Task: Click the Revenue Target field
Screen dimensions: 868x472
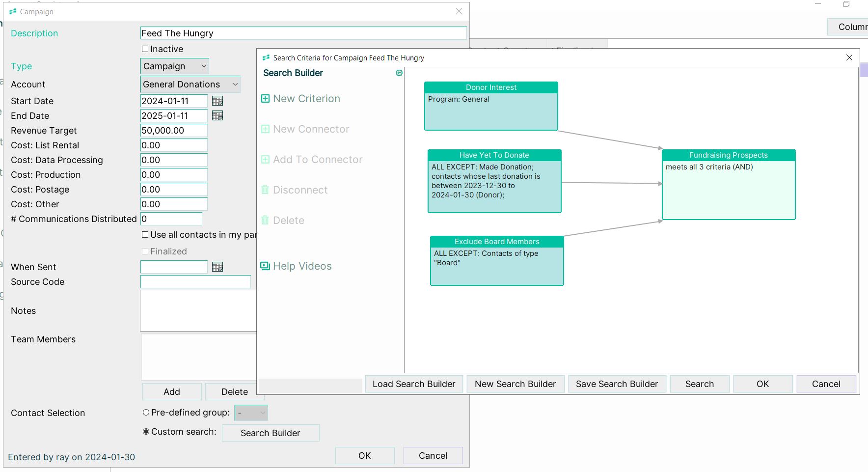Action: [174, 131]
